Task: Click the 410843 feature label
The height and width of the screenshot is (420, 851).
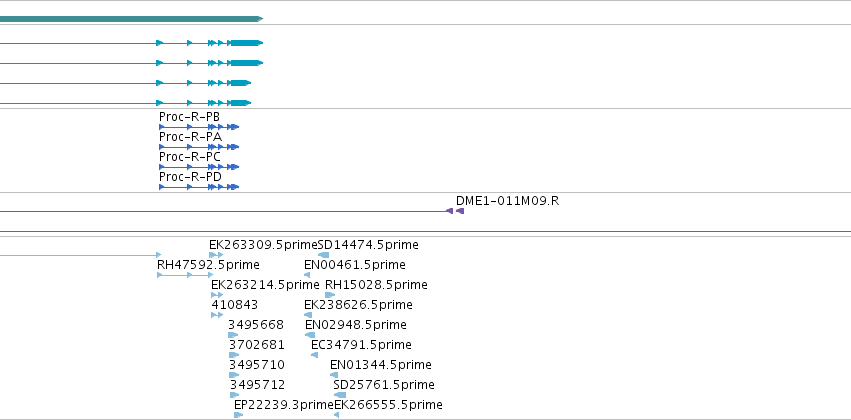Action: tap(234, 305)
